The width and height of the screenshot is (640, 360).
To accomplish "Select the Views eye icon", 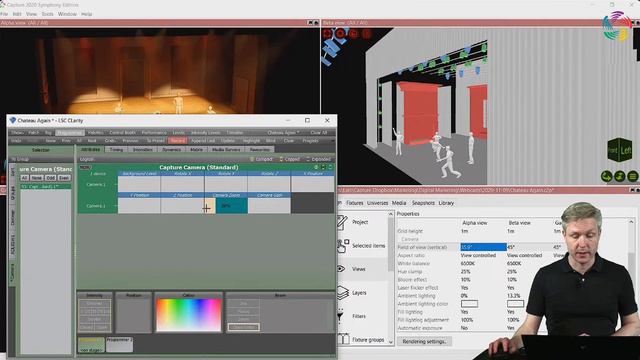I will 341,269.
